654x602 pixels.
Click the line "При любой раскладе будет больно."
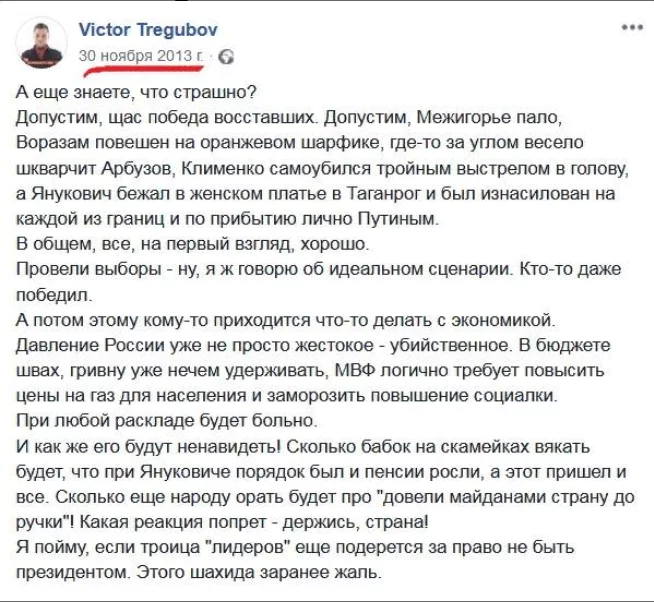click(167, 420)
